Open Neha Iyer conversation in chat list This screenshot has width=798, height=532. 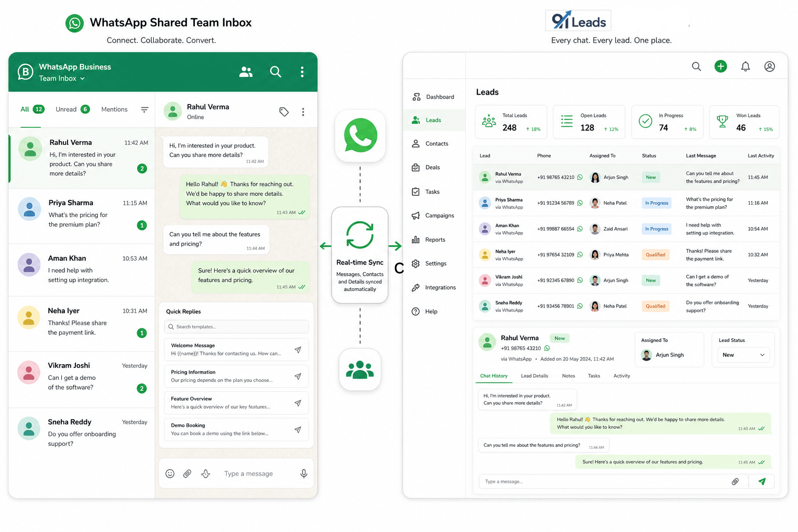click(x=82, y=324)
